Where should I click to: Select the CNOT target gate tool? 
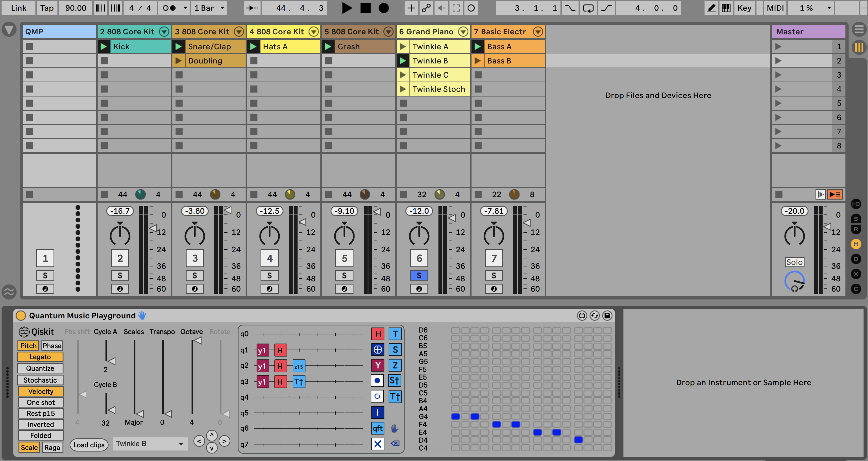click(x=378, y=350)
